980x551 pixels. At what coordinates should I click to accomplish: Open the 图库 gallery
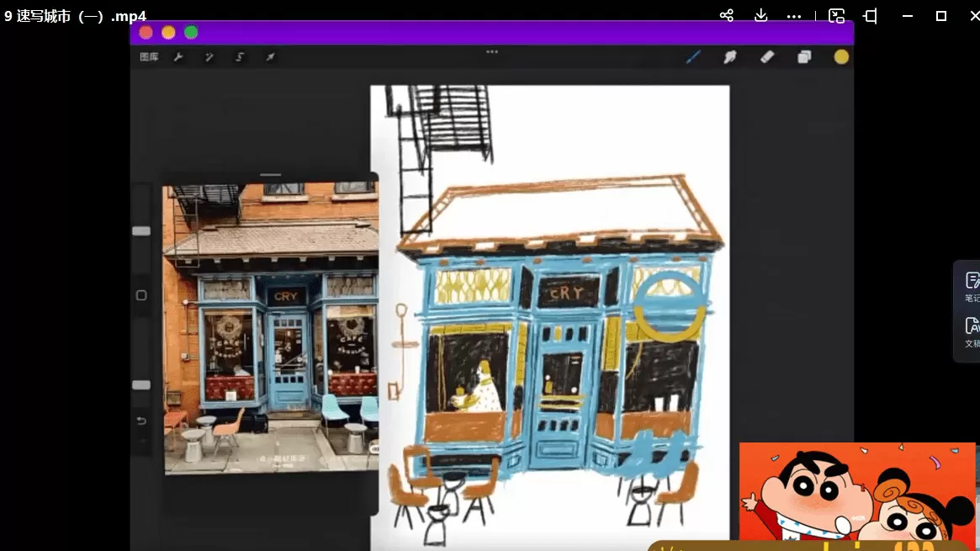[149, 57]
